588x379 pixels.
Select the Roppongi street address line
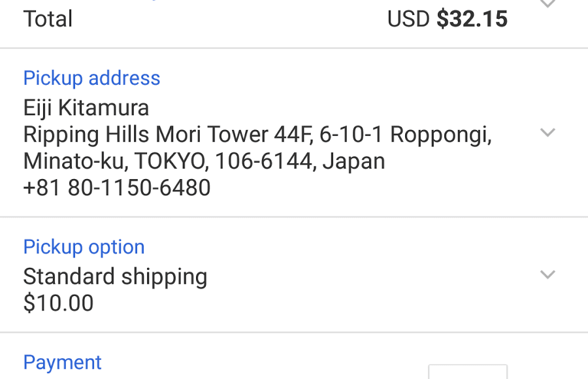point(257,134)
